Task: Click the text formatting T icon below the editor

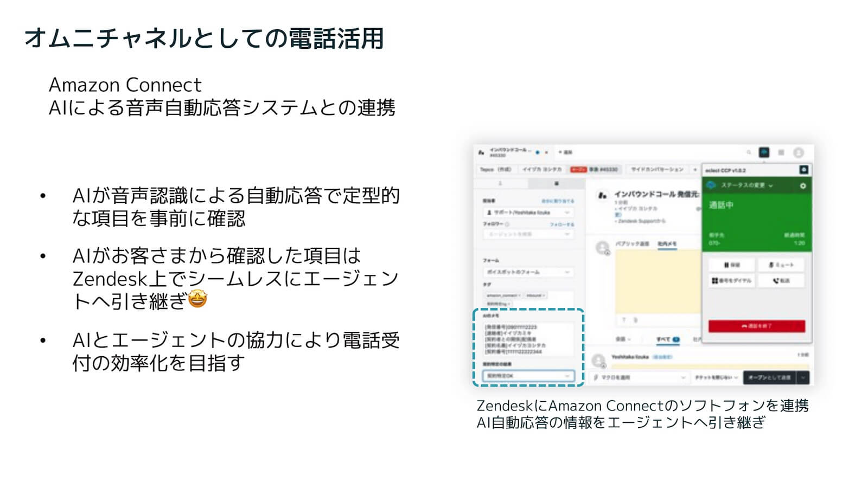Action: click(x=624, y=320)
